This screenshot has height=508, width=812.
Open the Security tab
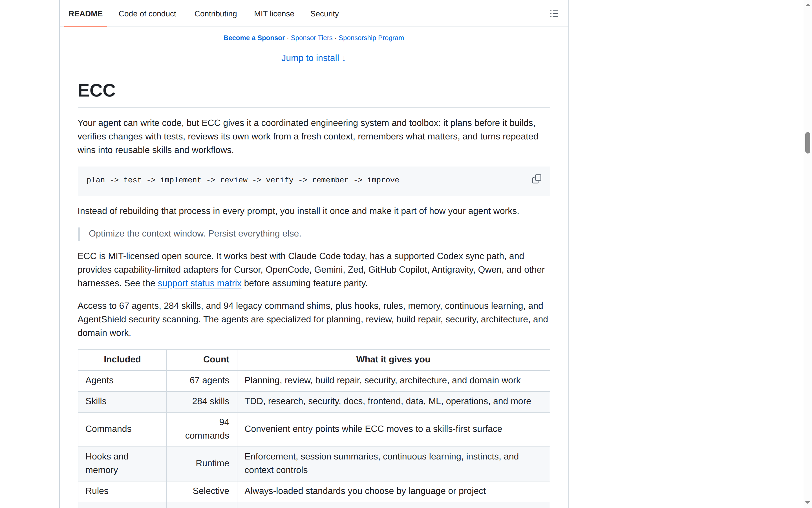click(325, 14)
